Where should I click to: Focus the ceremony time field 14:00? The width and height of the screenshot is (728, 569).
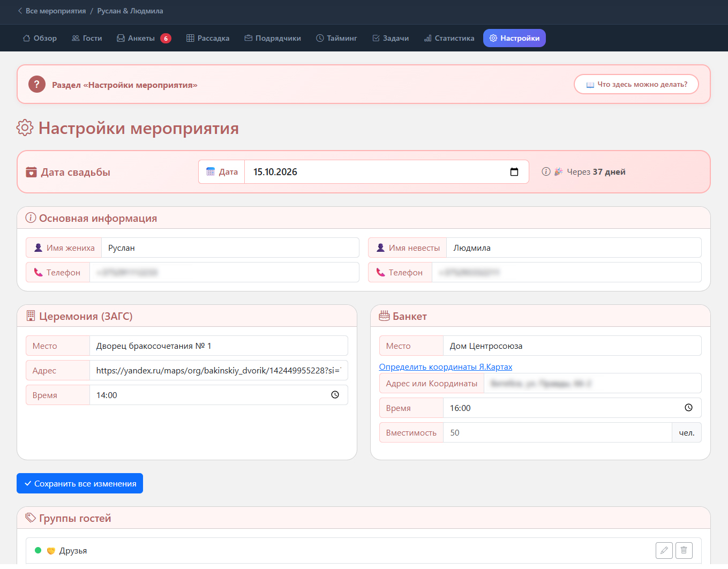tap(219, 395)
